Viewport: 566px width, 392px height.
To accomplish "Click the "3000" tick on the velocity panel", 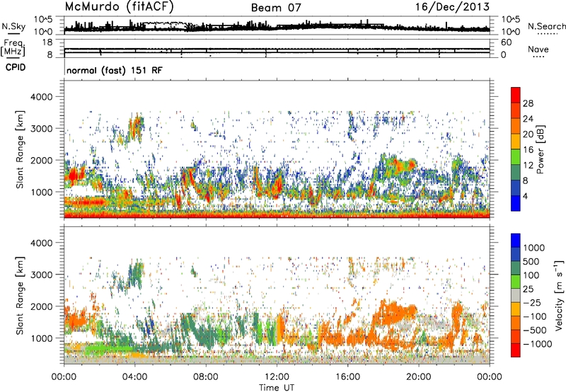I will tap(42, 275).
